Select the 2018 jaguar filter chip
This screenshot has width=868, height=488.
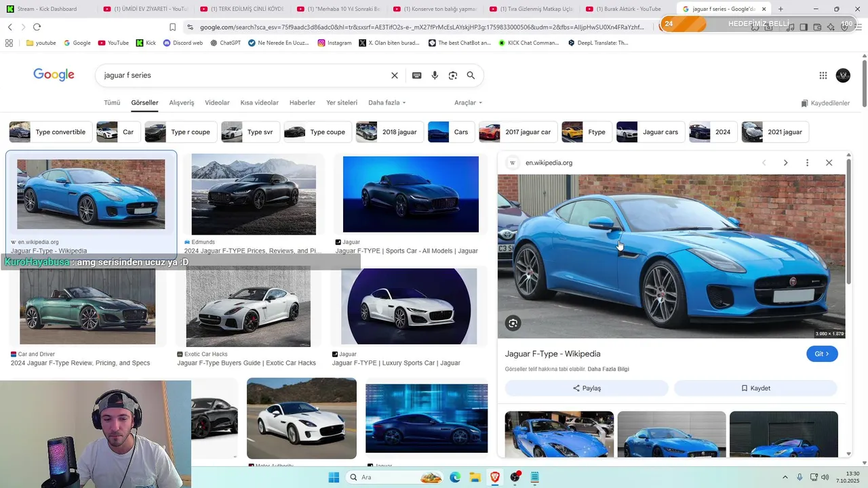click(x=390, y=132)
